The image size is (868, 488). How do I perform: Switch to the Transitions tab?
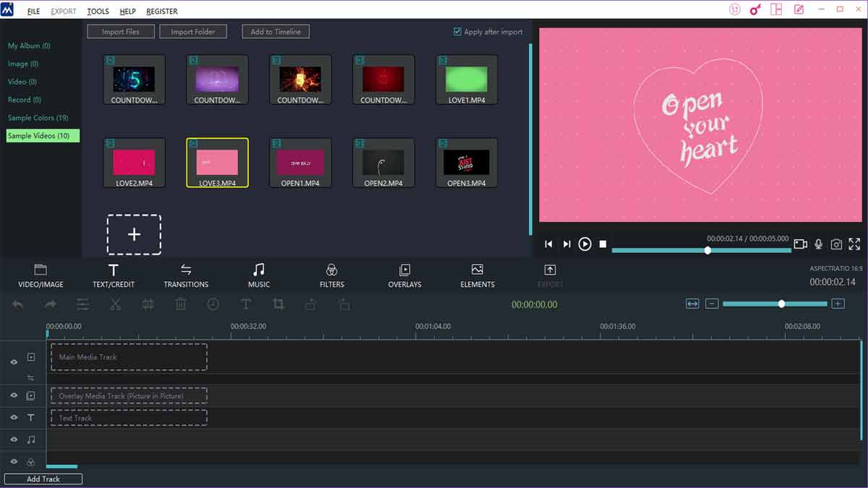(186, 275)
